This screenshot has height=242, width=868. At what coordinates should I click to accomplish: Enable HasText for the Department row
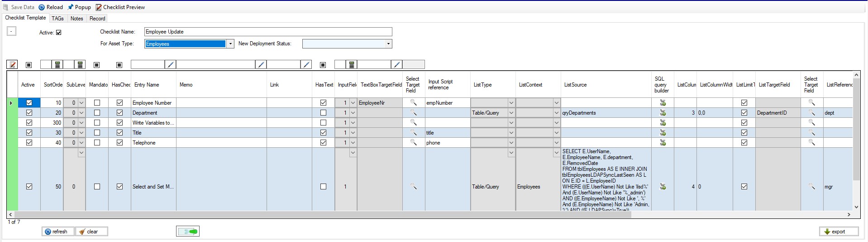pyautogui.click(x=323, y=113)
